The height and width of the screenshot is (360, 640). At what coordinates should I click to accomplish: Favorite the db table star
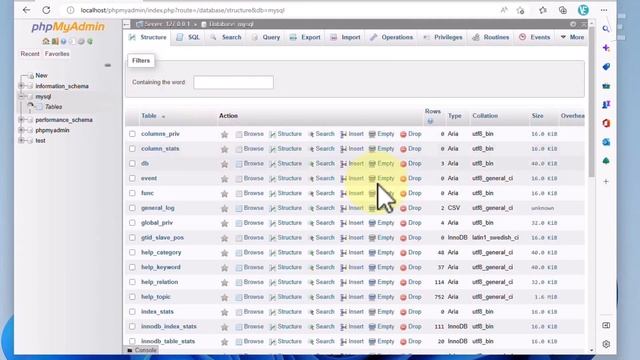point(224,164)
